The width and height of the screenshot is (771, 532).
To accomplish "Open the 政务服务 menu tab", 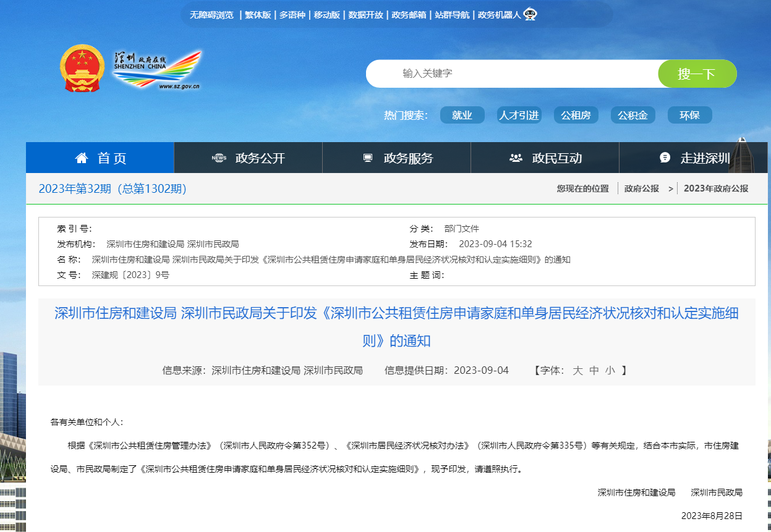I will pos(408,158).
